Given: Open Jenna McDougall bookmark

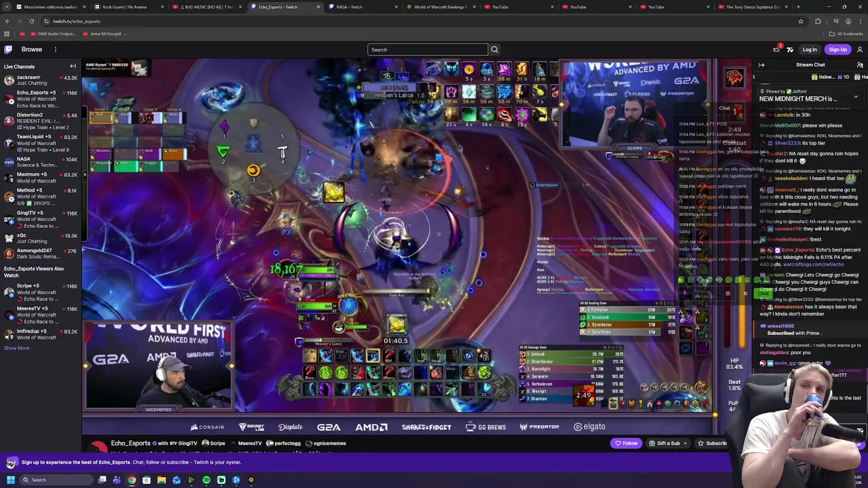Looking at the screenshot, I should [x=104, y=33].
